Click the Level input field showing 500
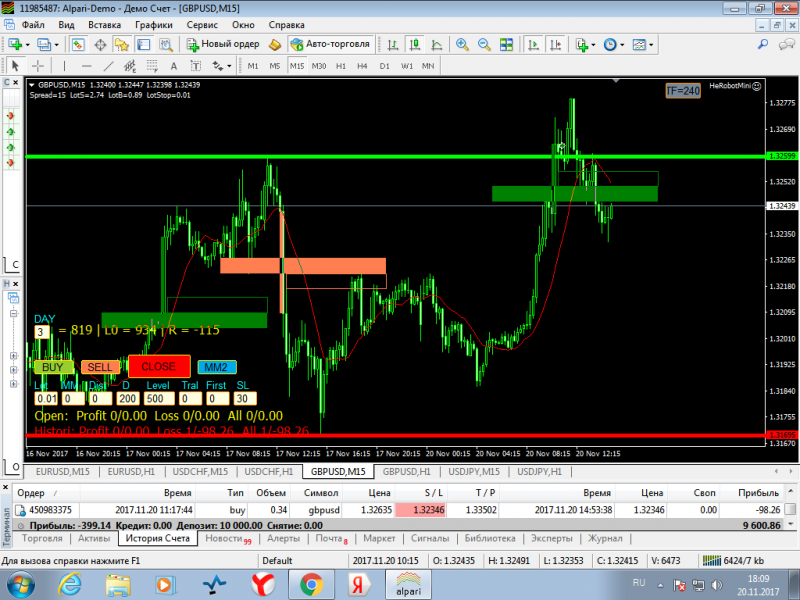 point(159,399)
